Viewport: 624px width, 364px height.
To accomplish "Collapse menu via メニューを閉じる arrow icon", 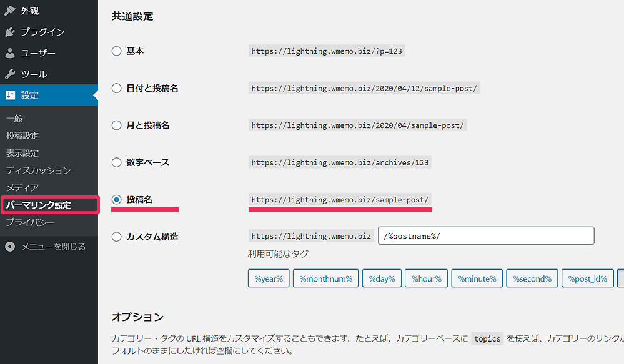I will tap(10, 247).
